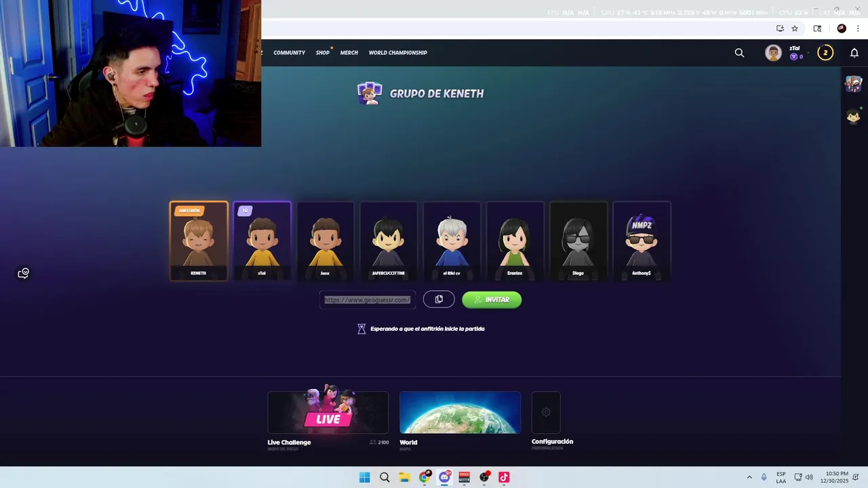Open the SHOP menu item
The image size is (868, 488).
point(323,53)
